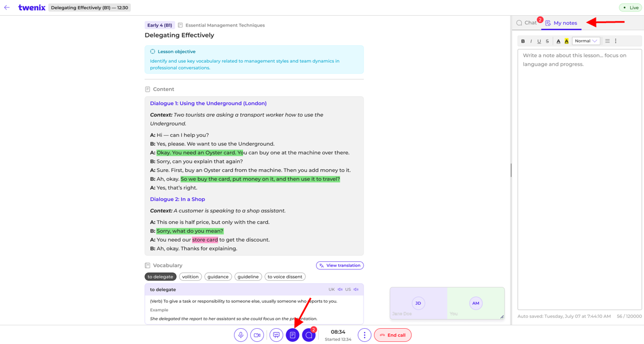Apply italic formatting in notes toolbar
Image resolution: width=644 pixels, height=344 pixels.
[531, 41]
